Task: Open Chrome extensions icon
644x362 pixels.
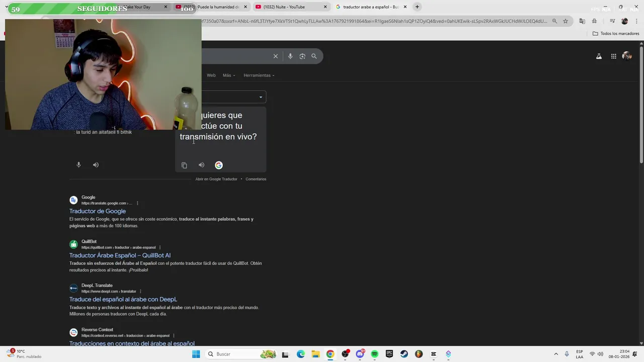Action: 594,21
